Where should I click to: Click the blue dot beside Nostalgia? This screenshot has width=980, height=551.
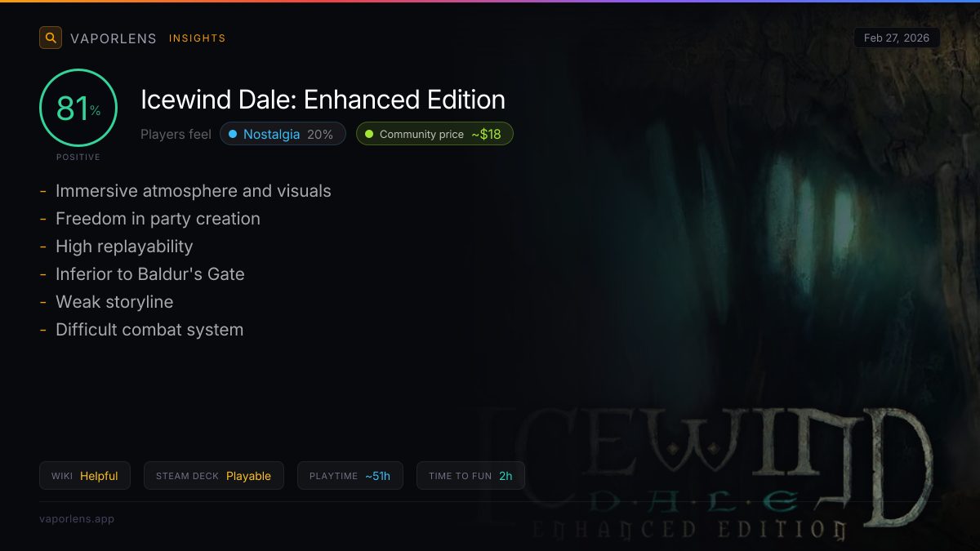pyautogui.click(x=233, y=134)
